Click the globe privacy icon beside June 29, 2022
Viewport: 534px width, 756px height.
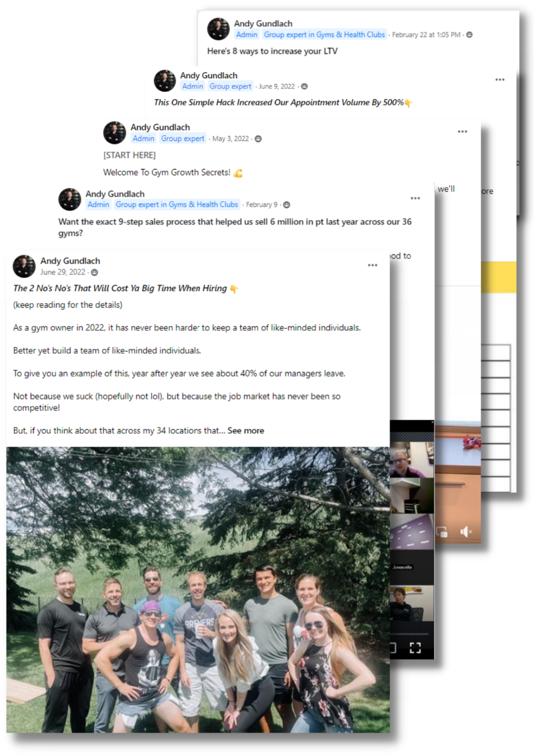click(94, 272)
